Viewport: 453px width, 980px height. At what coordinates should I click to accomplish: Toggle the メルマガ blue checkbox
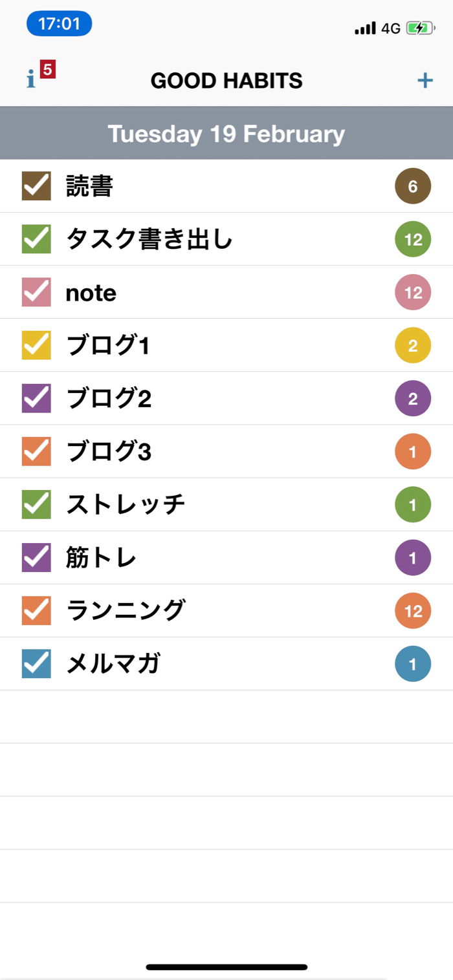tap(36, 663)
